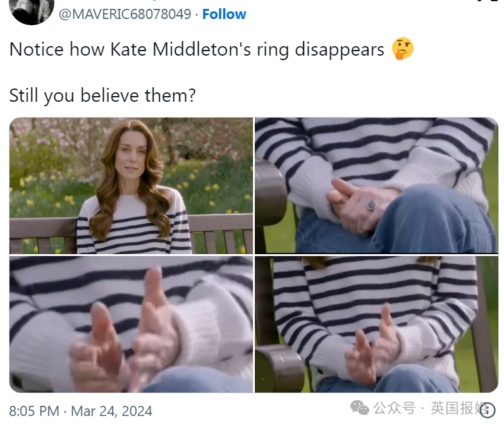The image size is (504, 428).
Task: Click the circular profile avatar
Action: (32, 9)
